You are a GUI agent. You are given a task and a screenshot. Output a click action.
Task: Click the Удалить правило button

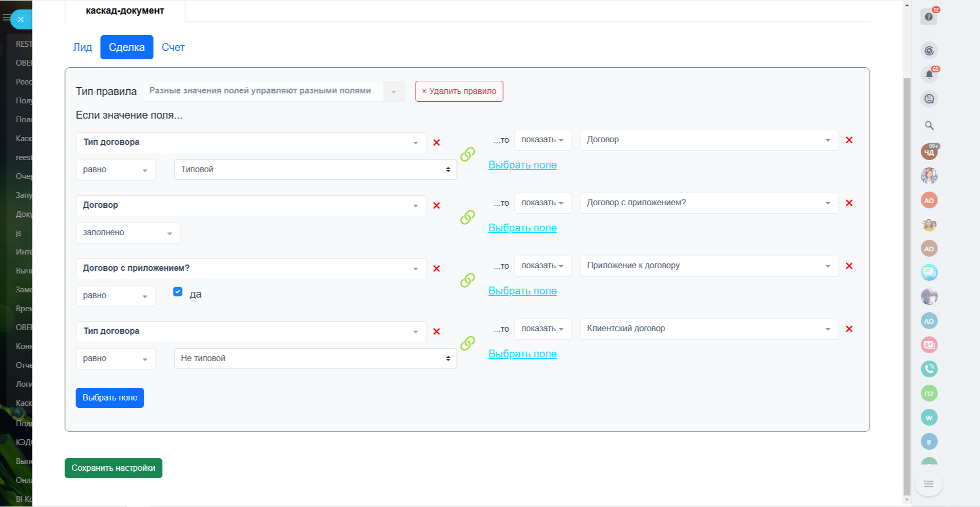coord(459,91)
